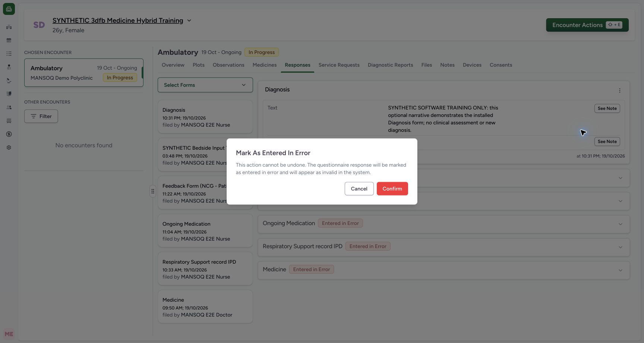The width and height of the screenshot is (644, 343).
Task: Click the 'Diagnosis' card heading text
Action: pyautogui.click(x=277, y=89)
